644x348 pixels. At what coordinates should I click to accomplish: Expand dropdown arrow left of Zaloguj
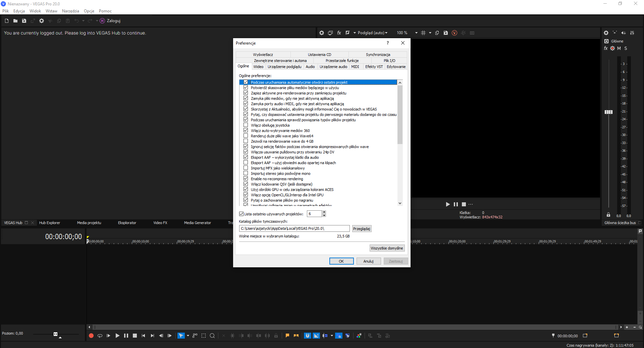click(97, 21)
